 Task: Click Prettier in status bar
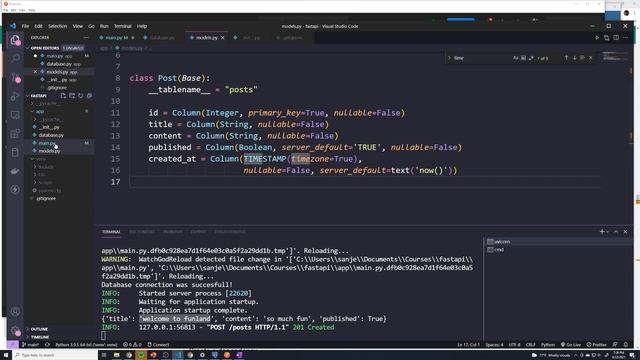click(x=596, y=344)
